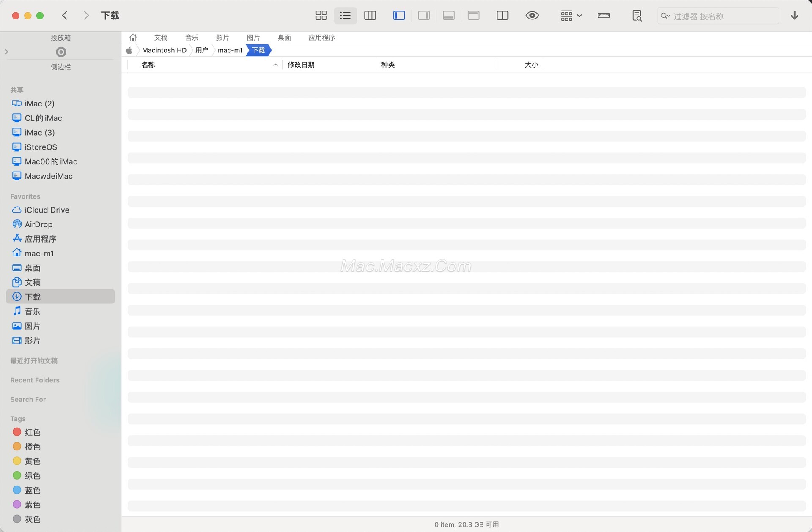The height and width of the screenshot is (532, 812).
Task: Open iCloud Drive in sidebar
Action: 47,210
